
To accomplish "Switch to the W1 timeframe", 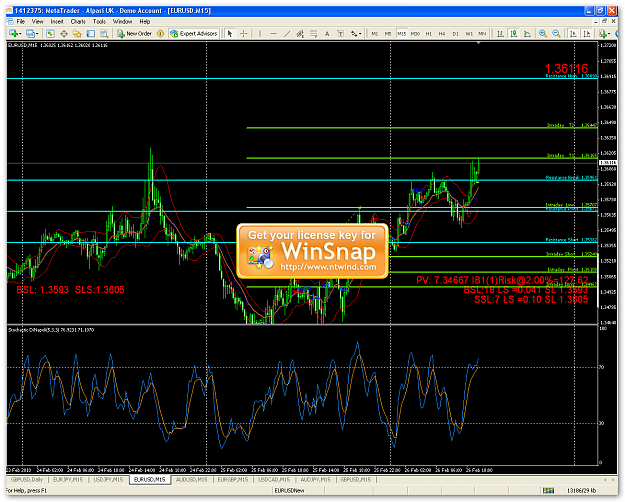I will [469, 34].
